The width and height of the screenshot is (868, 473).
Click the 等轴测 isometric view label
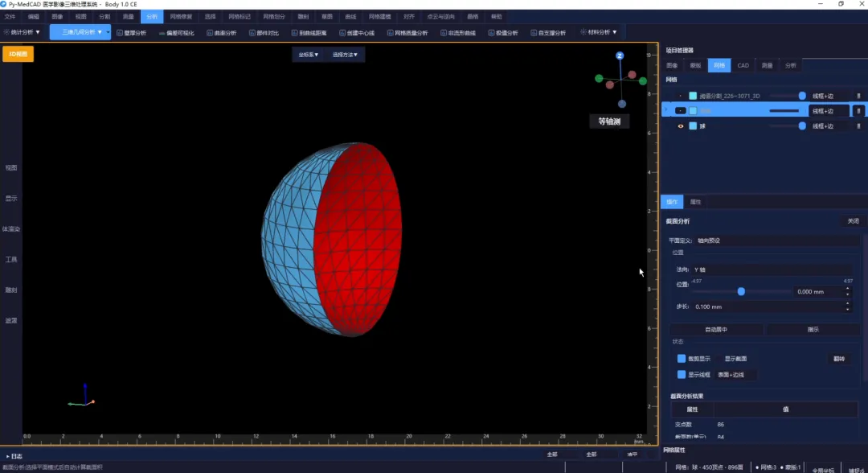(609, 121)
